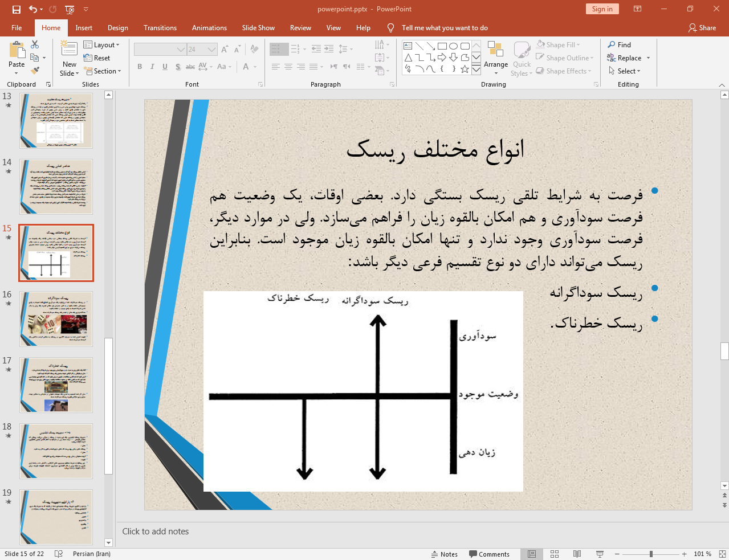Screen dimensions: 729x560
Task: Toggle align left paragraph button
Action: pos(276,67)
